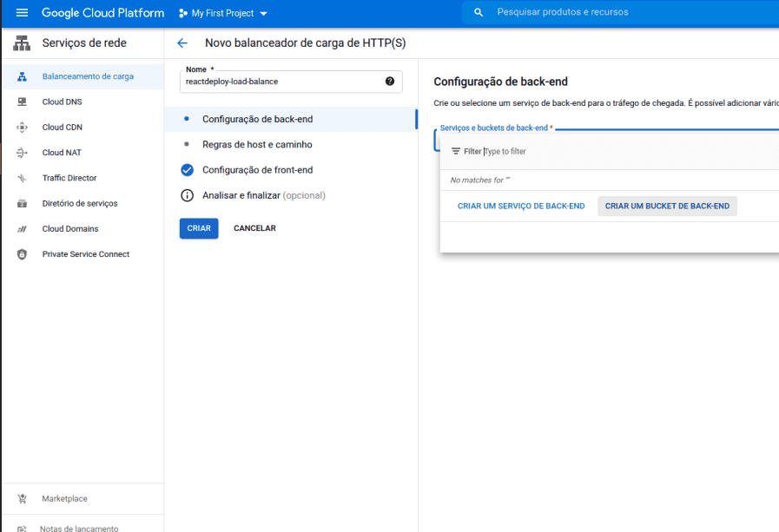Click the help icon in Nome field

[x=390, y=82]
